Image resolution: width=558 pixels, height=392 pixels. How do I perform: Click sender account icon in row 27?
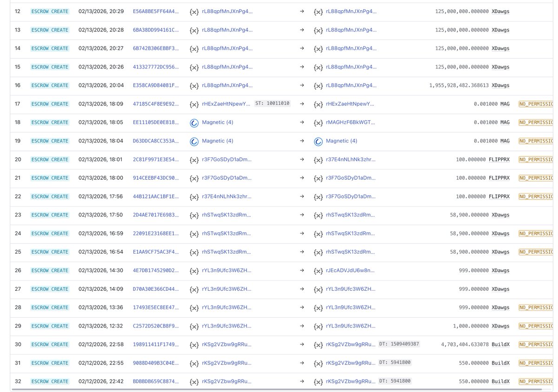coord(194,289)
